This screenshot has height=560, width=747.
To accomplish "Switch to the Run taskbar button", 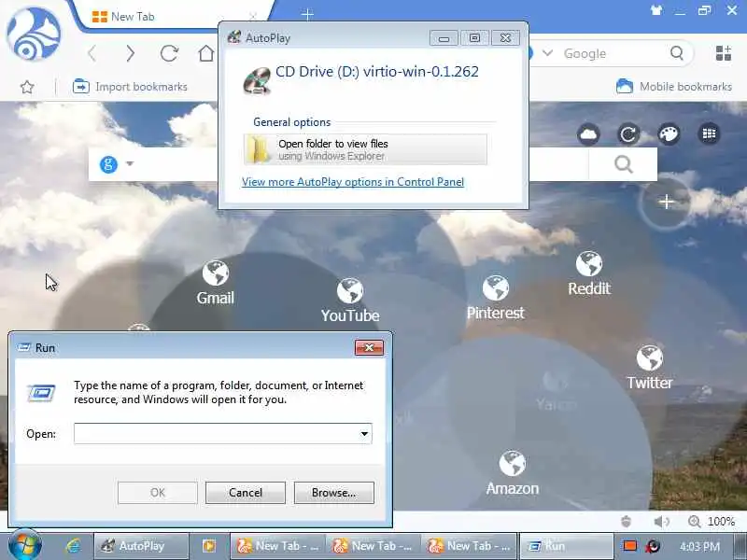I will click(x=565, y=546).
